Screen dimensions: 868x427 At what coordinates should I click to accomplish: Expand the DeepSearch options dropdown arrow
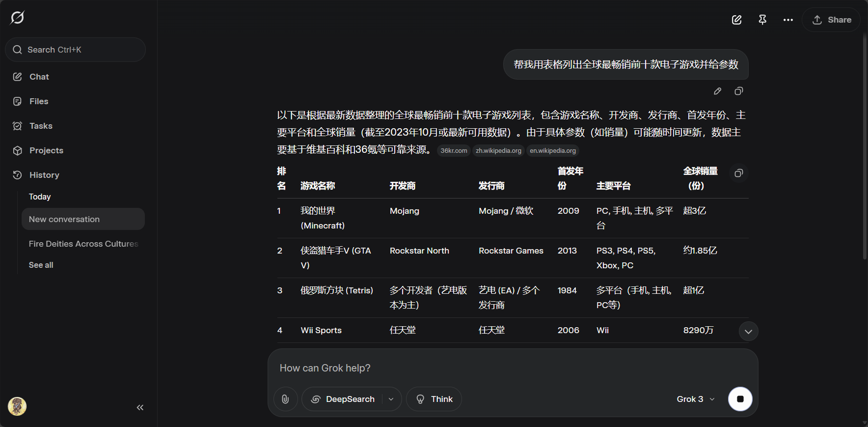click(391, 399)
